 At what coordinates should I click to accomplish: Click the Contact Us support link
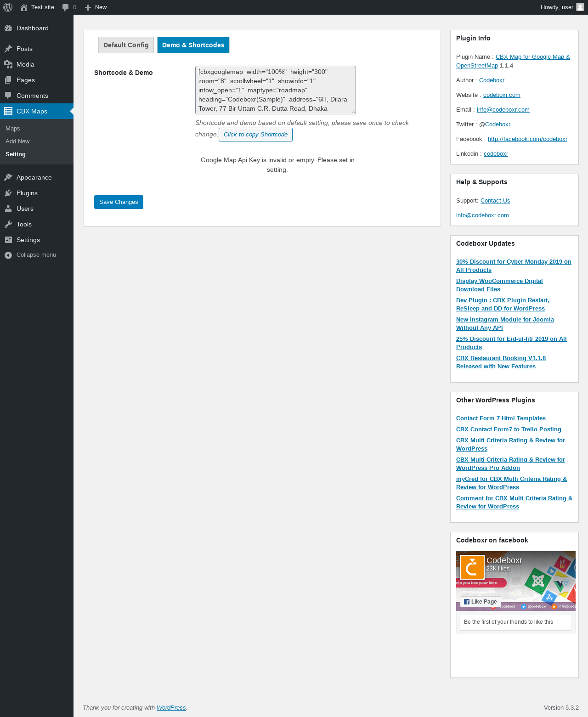tap(495, 201)
